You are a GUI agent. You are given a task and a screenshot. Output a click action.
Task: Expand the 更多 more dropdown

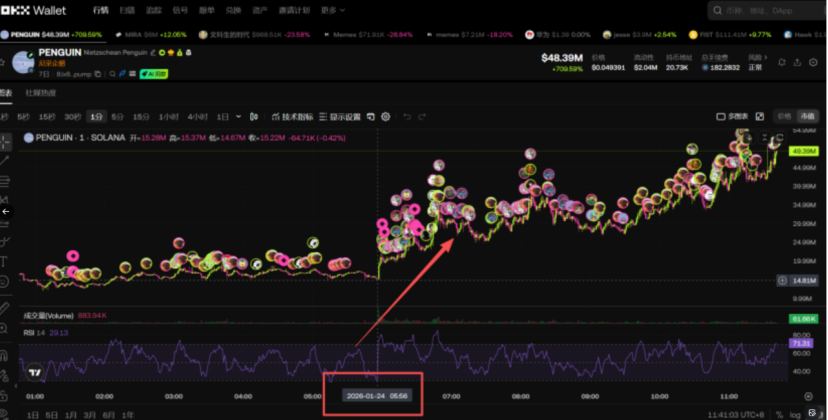point(333,10)
